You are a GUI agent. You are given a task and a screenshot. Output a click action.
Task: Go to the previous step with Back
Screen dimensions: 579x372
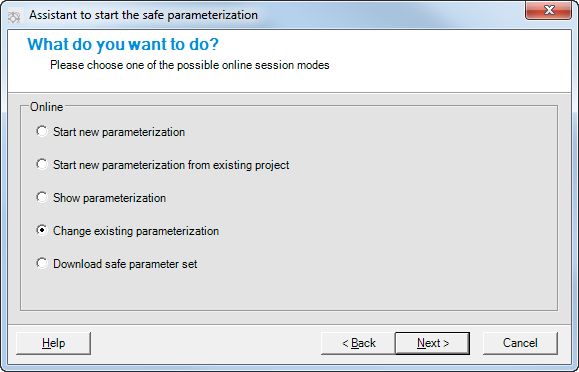pyautogui.click(x=358, y=343)
